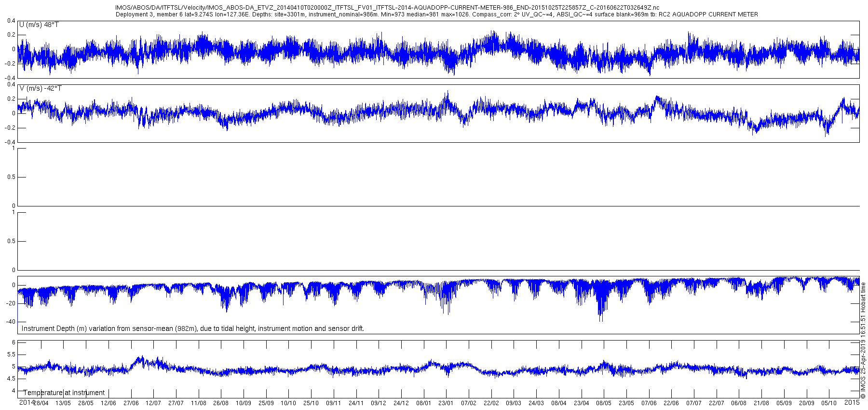Click the '09/03' date tick label

(x=514, y=403)
